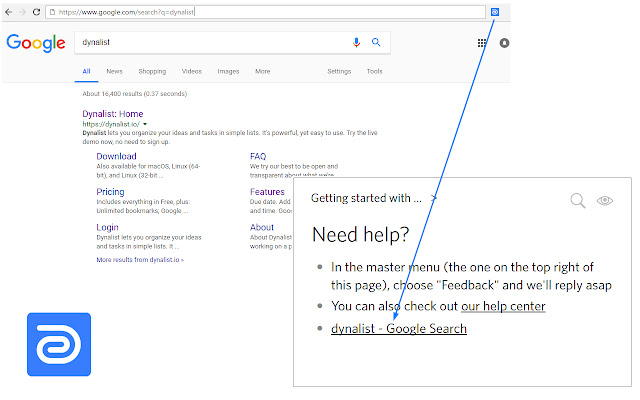Image resolution: width=640 pixels, height=400 pixels.
Task: Start voice search with microphone icon
Action: point(356,42)
